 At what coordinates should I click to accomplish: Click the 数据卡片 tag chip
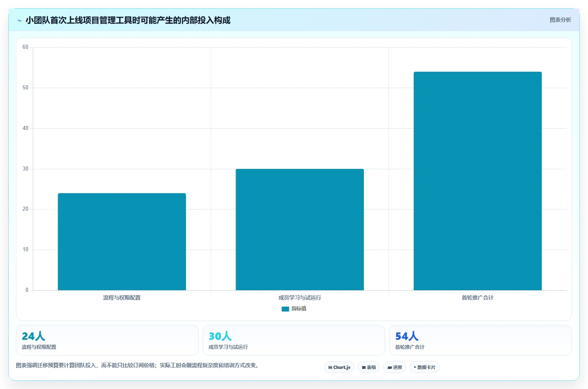pyautogui.click(x=425, y=367)
